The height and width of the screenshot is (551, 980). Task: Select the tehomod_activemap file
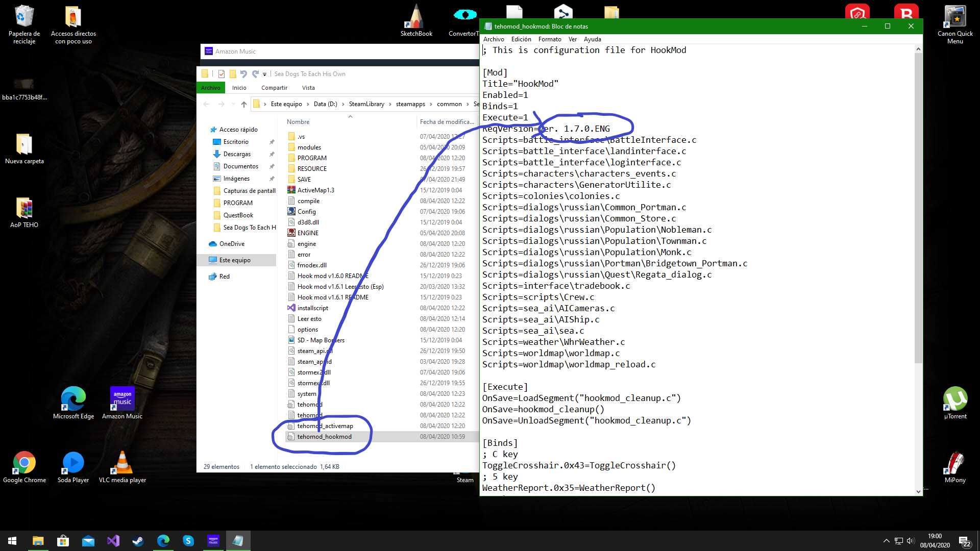click(325, 426)
